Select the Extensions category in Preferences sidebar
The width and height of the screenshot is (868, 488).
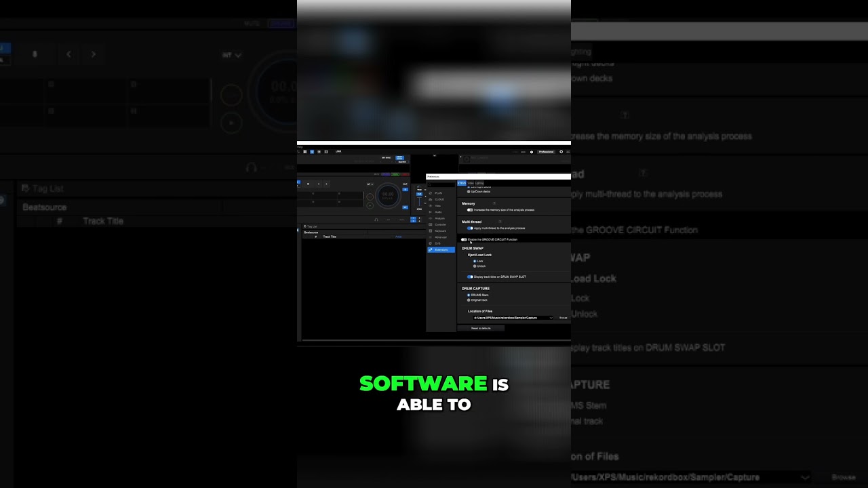(x=441, y=250)
